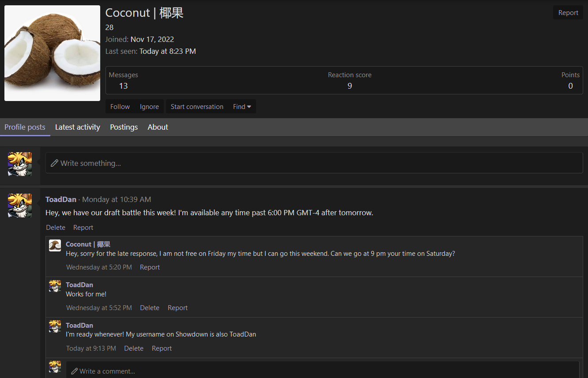Switch to the Latest activity tab

click(x=77, y=127)
